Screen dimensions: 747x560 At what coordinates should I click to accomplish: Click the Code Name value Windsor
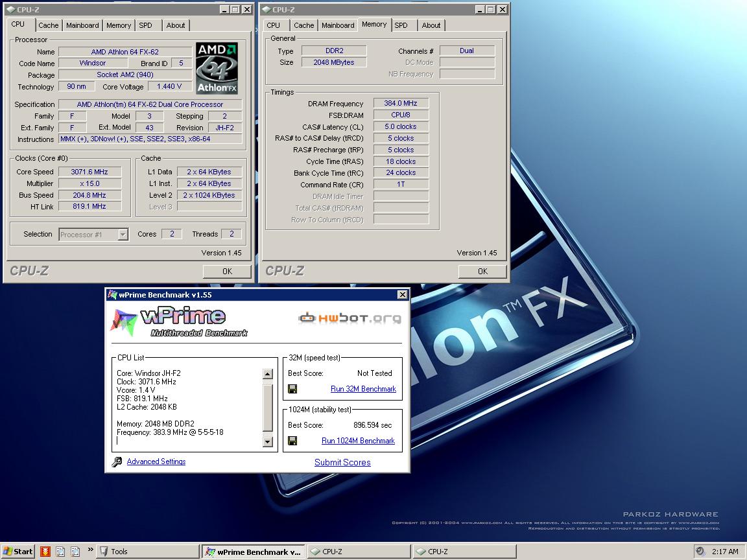tap(93, 64)
